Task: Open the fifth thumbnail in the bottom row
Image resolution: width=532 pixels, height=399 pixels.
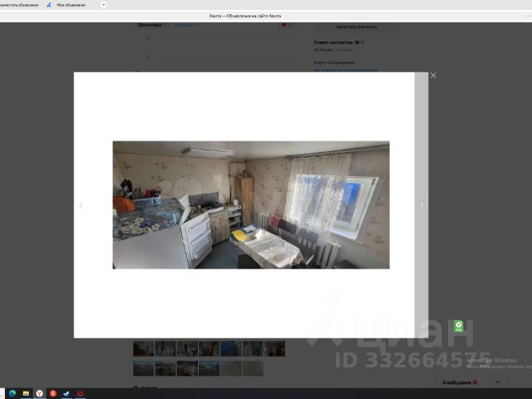Action: 231,368
